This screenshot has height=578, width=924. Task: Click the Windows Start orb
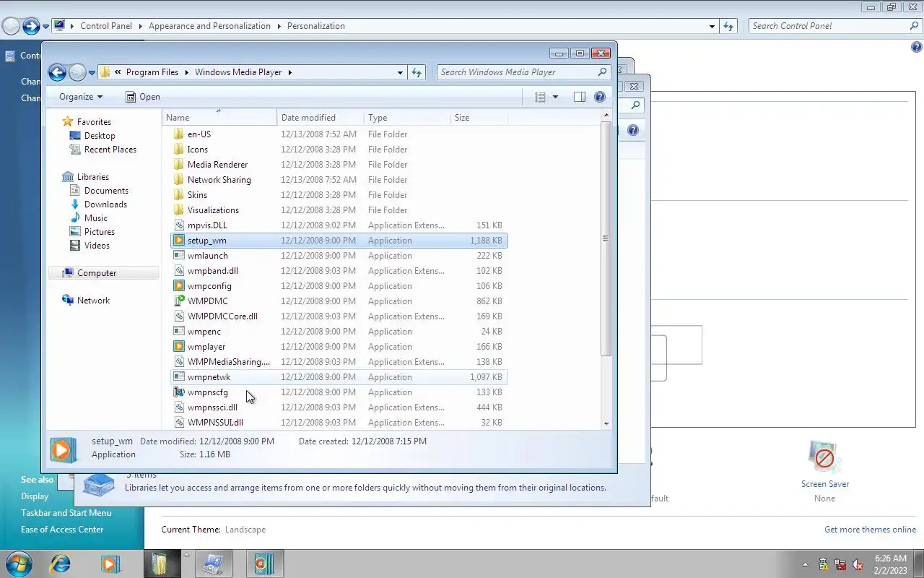coord(18,564)
